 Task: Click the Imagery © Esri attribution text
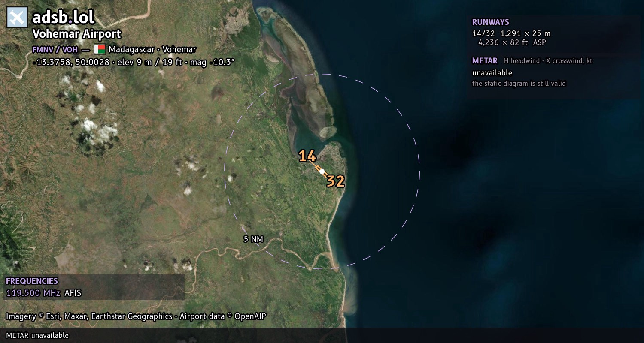pyautogui.click(x=89, y=316)
